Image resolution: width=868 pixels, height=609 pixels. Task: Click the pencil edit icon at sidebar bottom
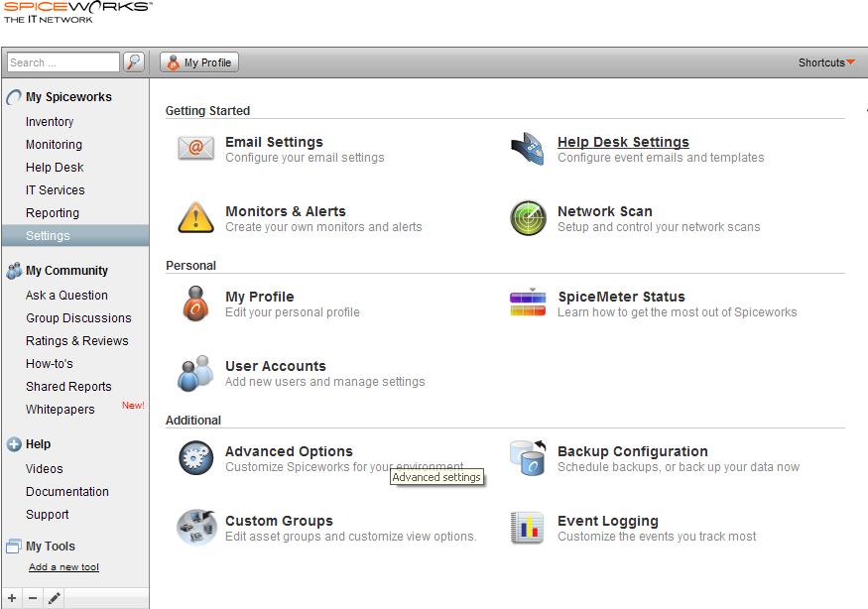pyautogui.click(x=54, y=598)
